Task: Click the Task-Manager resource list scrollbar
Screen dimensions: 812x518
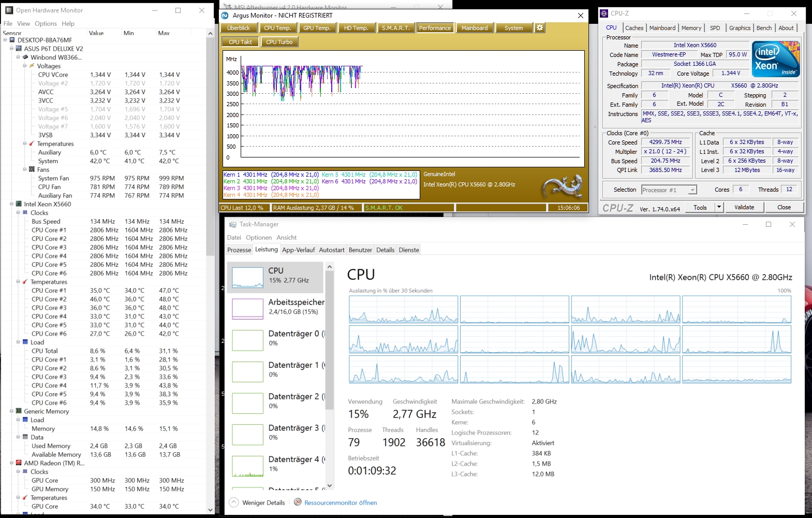Action: coord(330,340)
